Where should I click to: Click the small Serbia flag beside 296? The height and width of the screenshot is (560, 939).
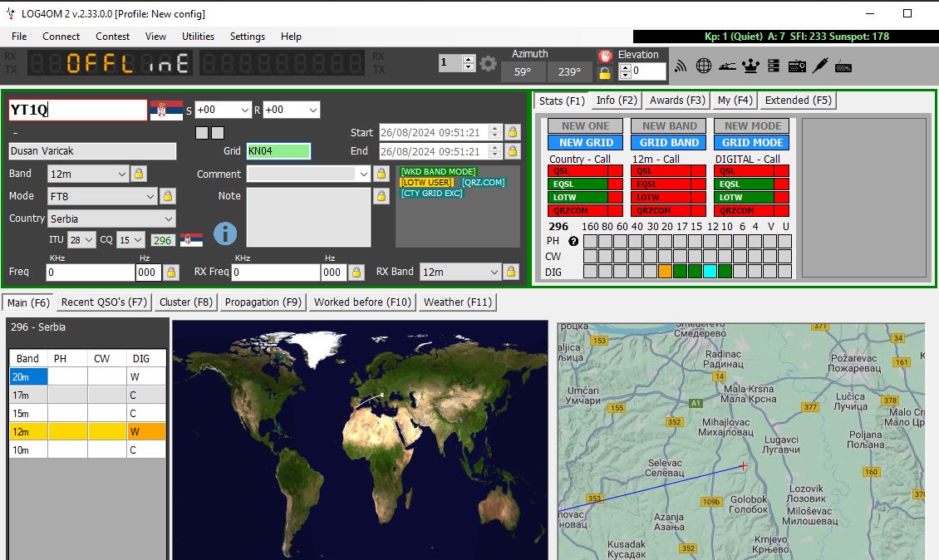[x=192, y=240]
